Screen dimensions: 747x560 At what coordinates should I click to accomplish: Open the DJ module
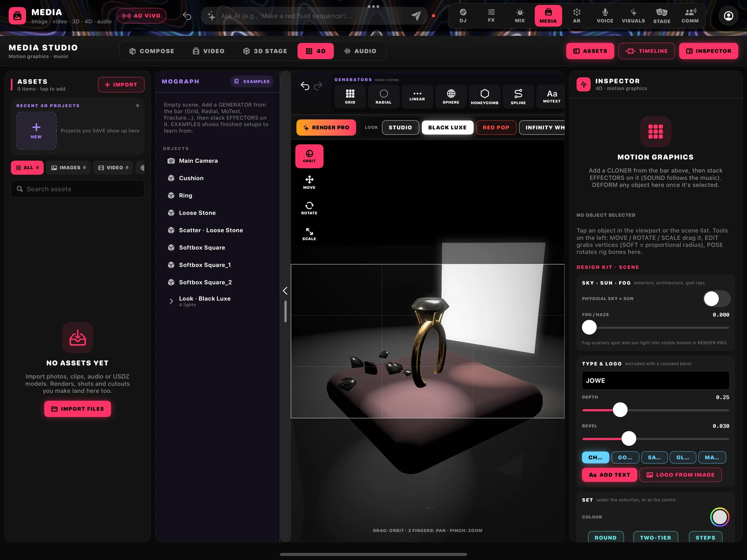pos(463,16)
